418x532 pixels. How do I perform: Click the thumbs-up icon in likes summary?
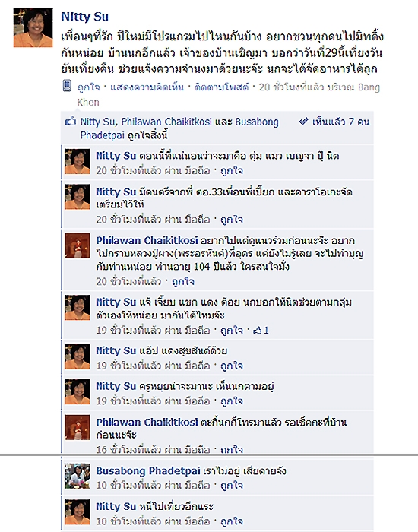(x=70, y=121)
